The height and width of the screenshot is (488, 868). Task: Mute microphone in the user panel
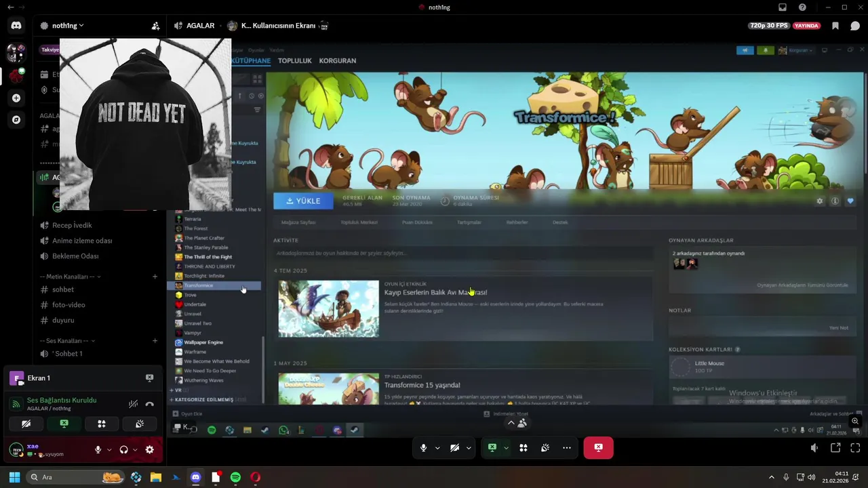[x=98, y=449]
